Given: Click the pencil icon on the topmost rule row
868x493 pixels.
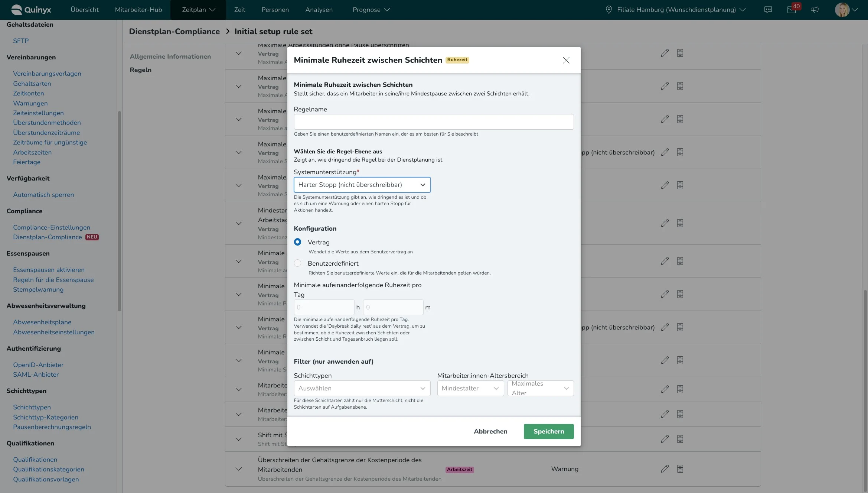Looking at the screenshot, I should [665, 53].
